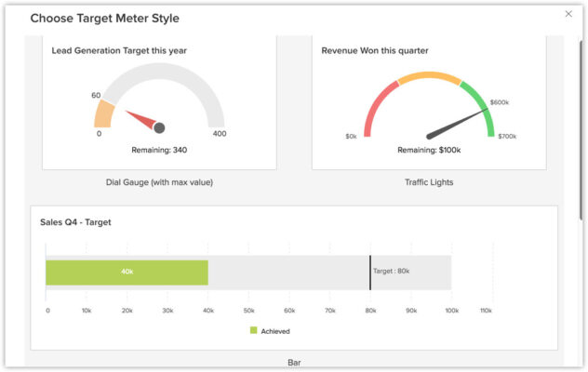Close the Choose Target Meter Style dialog
588x372 pixels.
(568, 14)
